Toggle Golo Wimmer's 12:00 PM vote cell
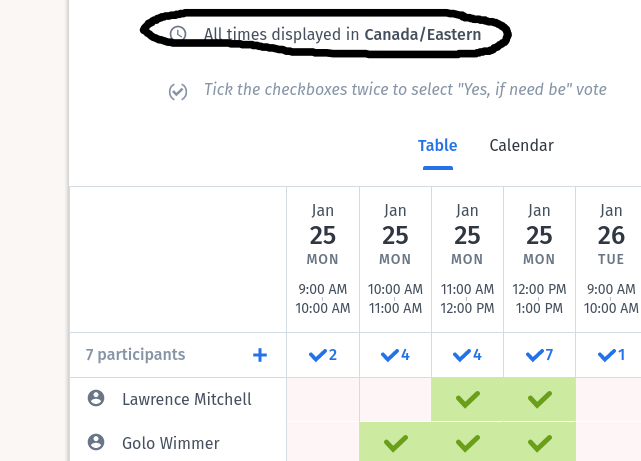Image resolution: width=641 pixels, height=461 pixels. pos(539,442)
